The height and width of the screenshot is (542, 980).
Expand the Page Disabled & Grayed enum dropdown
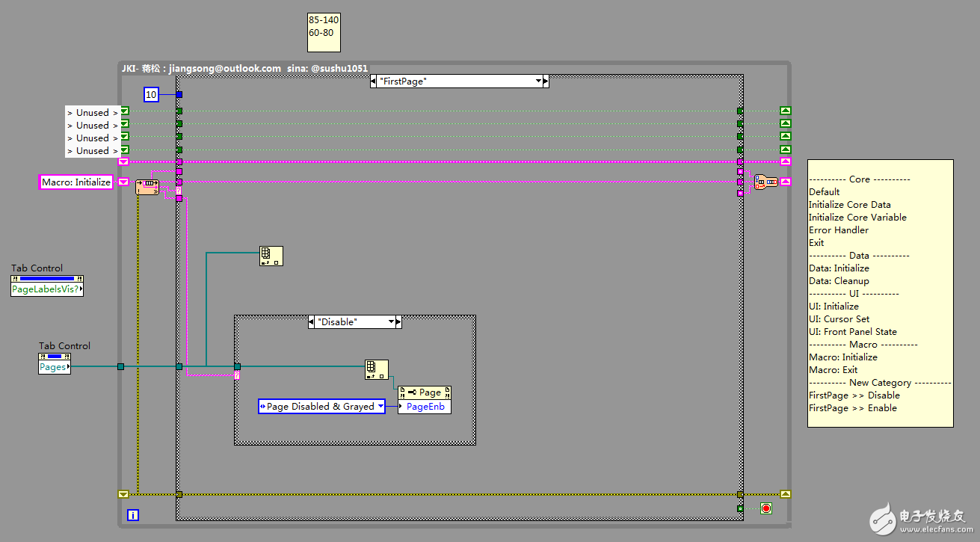pos(381,407)
